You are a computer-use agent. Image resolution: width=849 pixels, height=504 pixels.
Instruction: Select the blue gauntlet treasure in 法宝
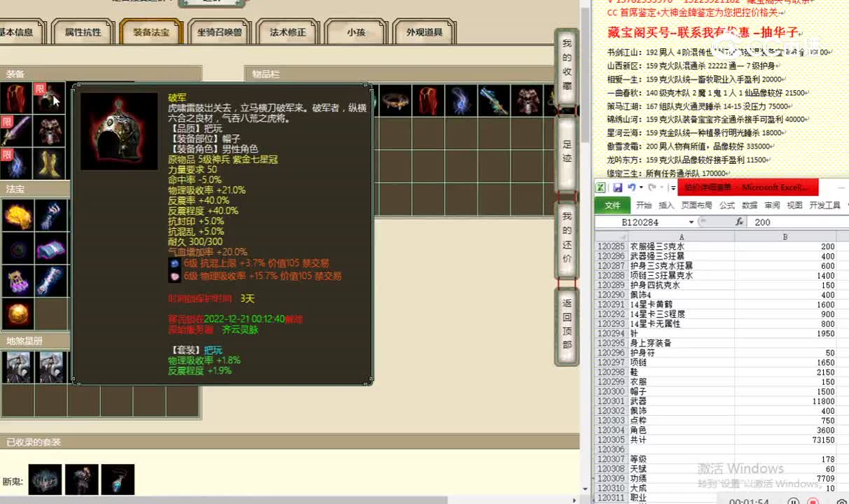click(x=51, y=216)
